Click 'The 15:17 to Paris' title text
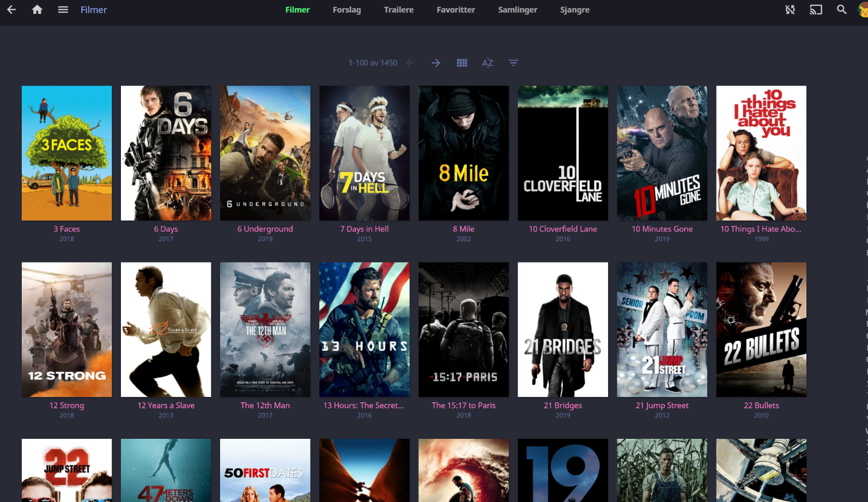Image resolution: width=868 pixels, height=502 pixels. [x=464, y=406]
